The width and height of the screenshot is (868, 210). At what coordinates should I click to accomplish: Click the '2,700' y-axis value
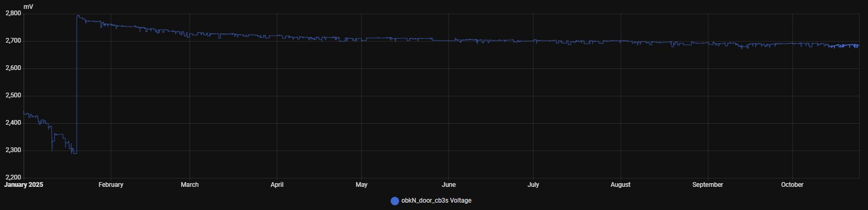pos(13,41)
